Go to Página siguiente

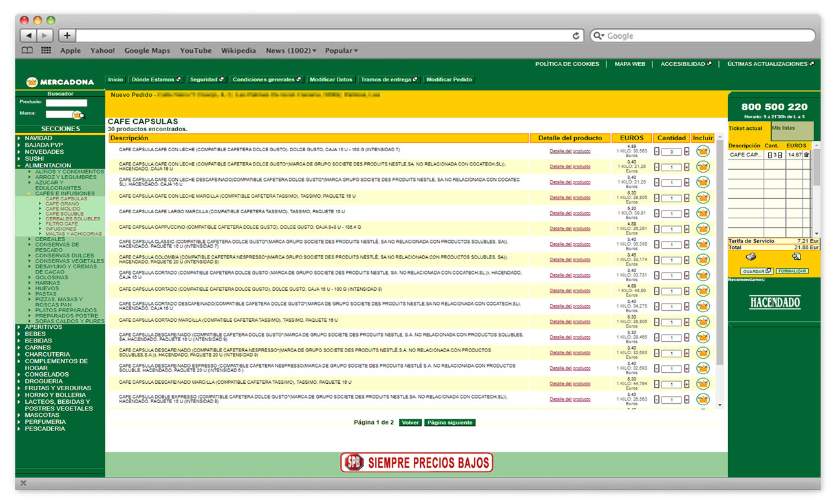coord(450,423)
